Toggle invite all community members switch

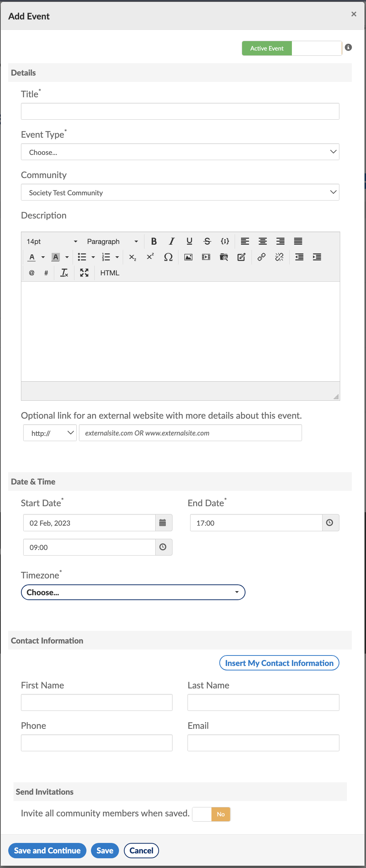(211, 814)
